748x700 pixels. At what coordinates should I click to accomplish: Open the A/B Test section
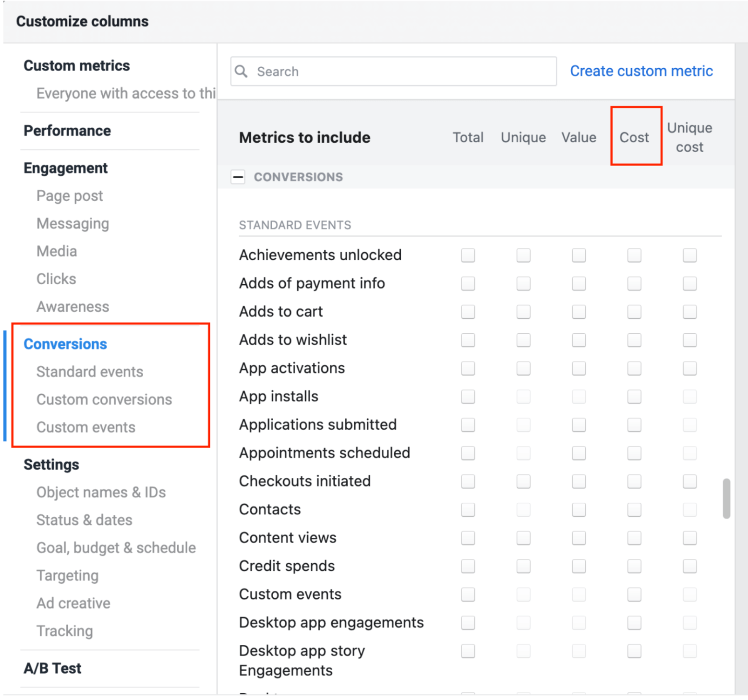pos(53,668)
